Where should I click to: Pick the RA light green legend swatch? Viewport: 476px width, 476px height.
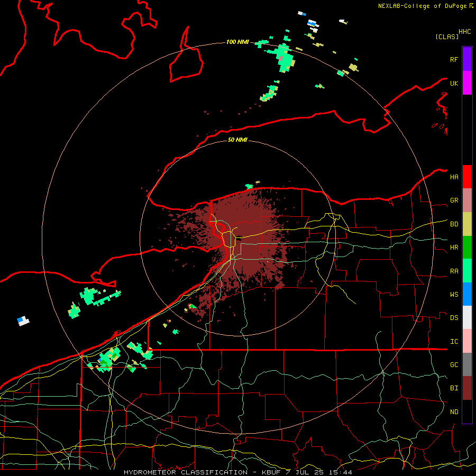coord(467,271)
